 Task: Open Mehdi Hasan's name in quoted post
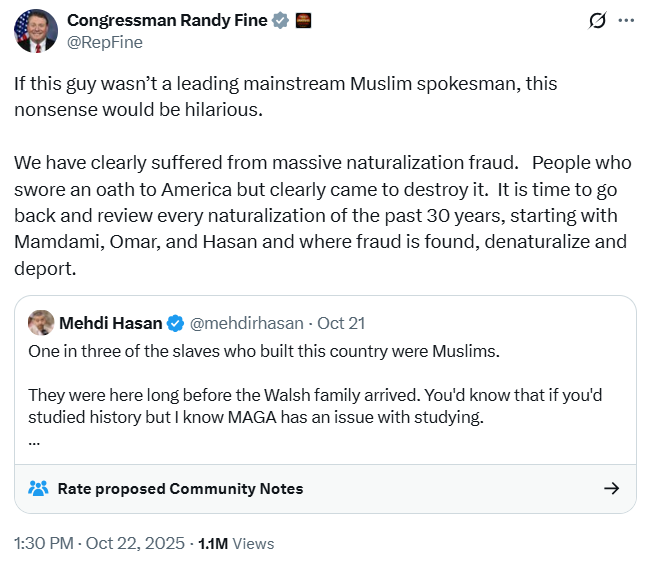coord(110,323)
